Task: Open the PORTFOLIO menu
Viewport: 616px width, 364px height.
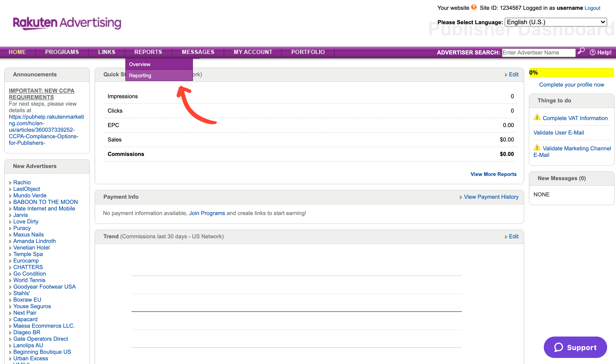Action: click(308, 52)
